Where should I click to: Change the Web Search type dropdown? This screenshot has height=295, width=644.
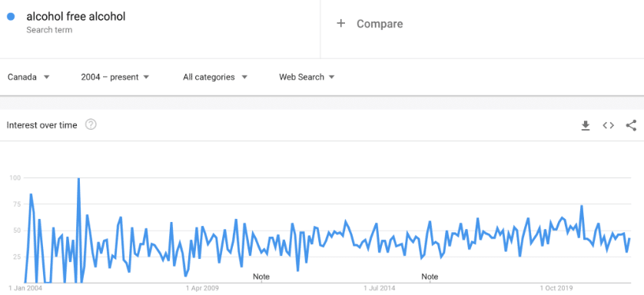[x=307, y=77]
